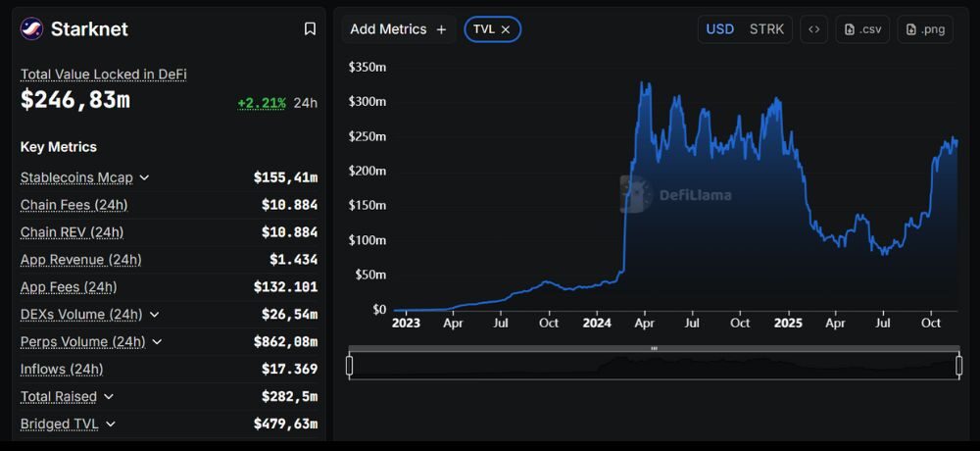Click the right handle of time range slider

pyautogui.click(x=958, y=366)
